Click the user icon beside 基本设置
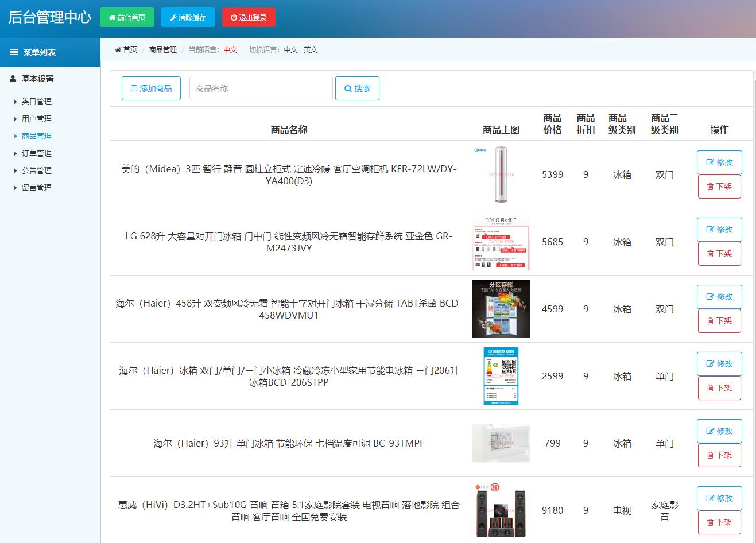 coord(13,79)
